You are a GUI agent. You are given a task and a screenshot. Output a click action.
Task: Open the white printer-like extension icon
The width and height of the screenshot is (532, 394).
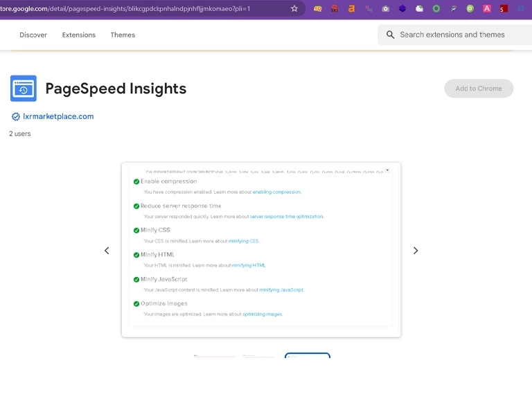(419, 9)
